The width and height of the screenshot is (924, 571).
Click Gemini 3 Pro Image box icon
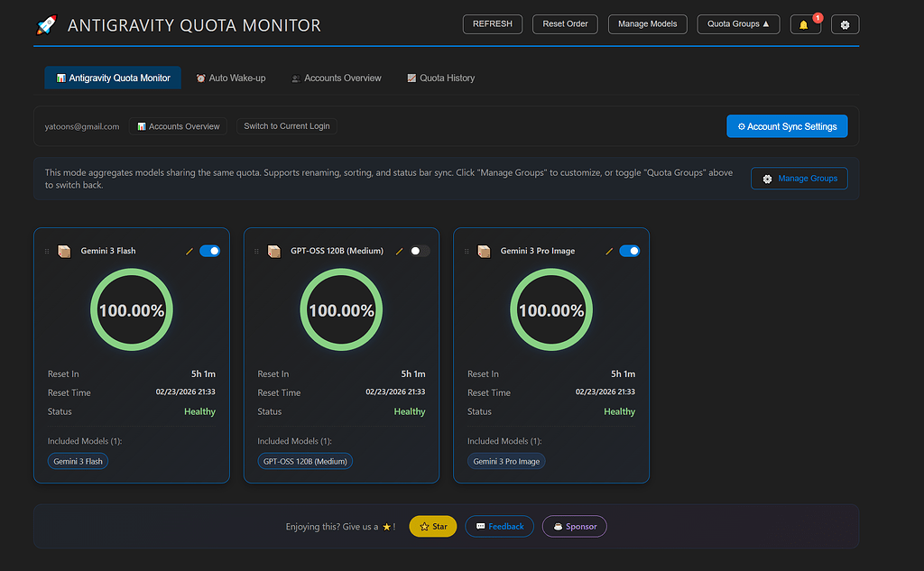tap(484, 252)
